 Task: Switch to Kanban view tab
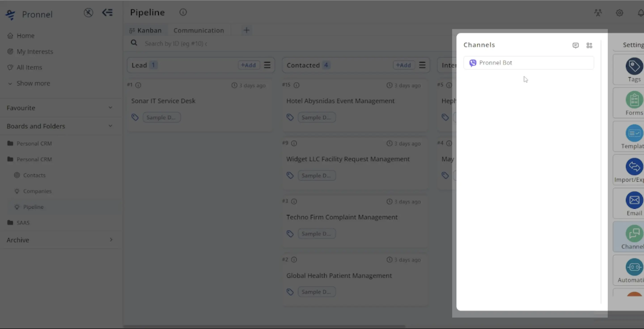click(146, 30)
